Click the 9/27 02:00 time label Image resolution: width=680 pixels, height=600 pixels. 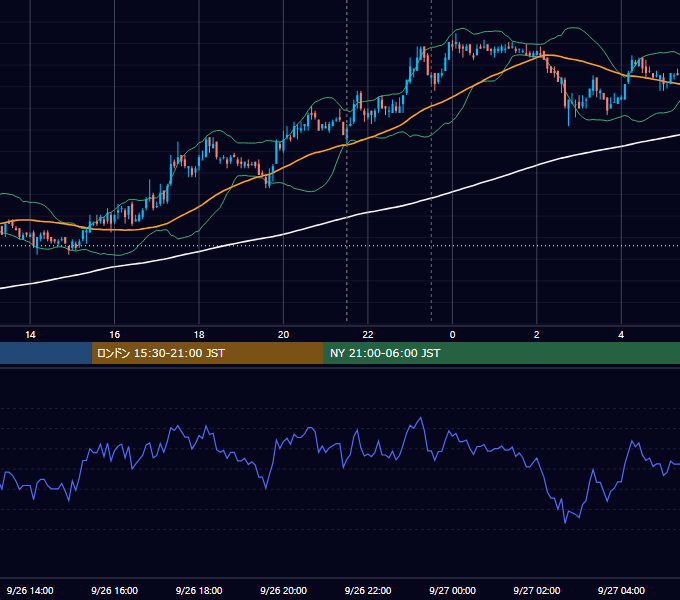click(x=537, y=590)
